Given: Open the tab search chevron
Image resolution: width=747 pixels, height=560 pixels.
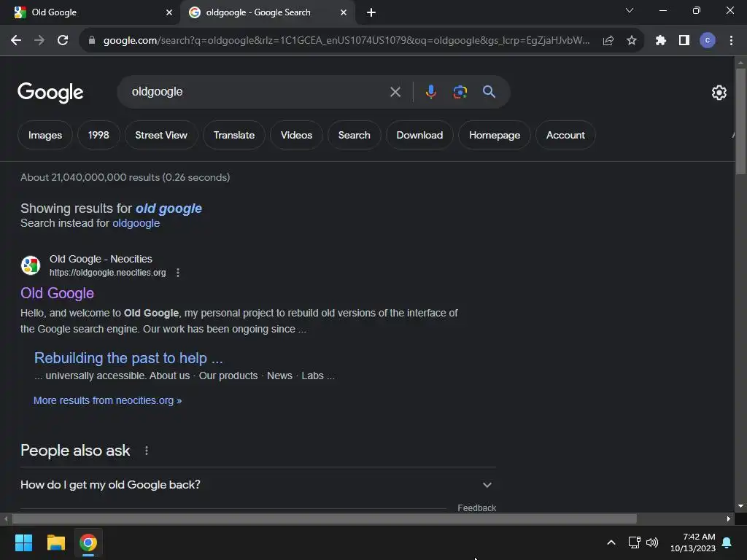Looking at the screenshot, I should 630,10.
